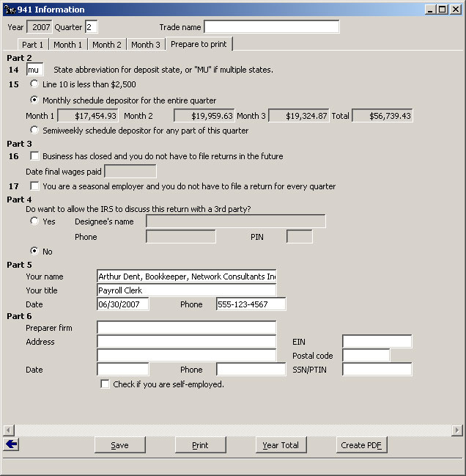
Task: Click the Year Total button
Action: pos(281,445)
